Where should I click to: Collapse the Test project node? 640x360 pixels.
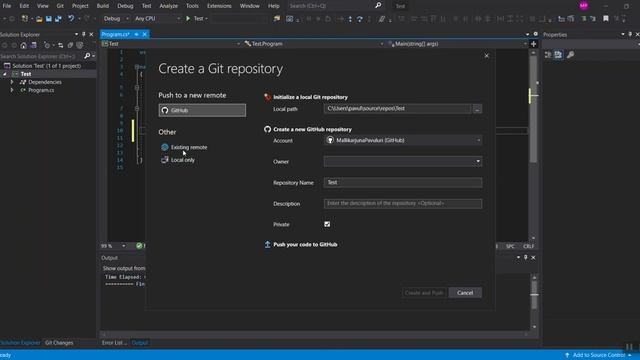pyautogui.click(x=5, y=74)
